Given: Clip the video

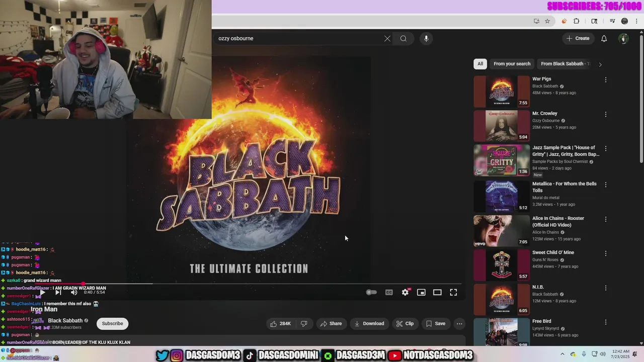Looking at the screenshot, I should pos(405,324).
